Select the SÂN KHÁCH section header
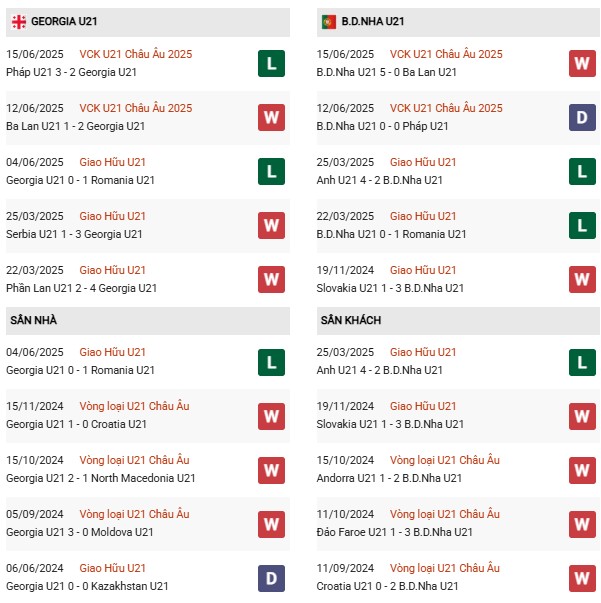This screenshot has height=603, width=601. tap(458, 320)
